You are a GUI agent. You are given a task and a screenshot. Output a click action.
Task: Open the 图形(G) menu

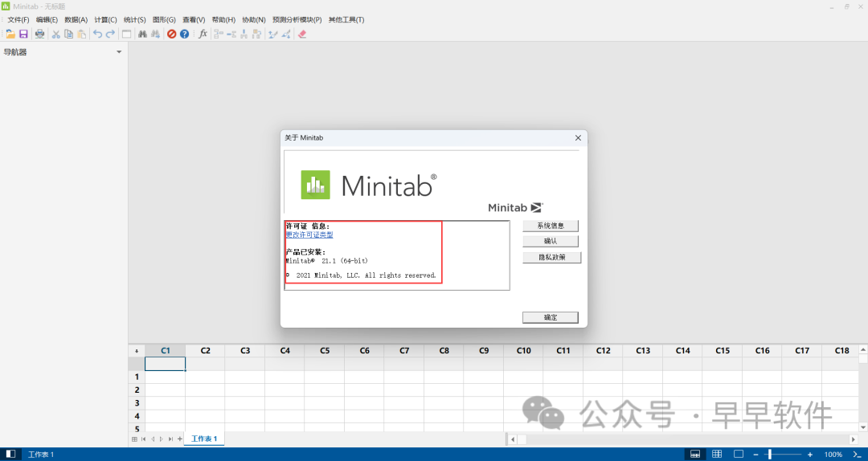[164, 19]
